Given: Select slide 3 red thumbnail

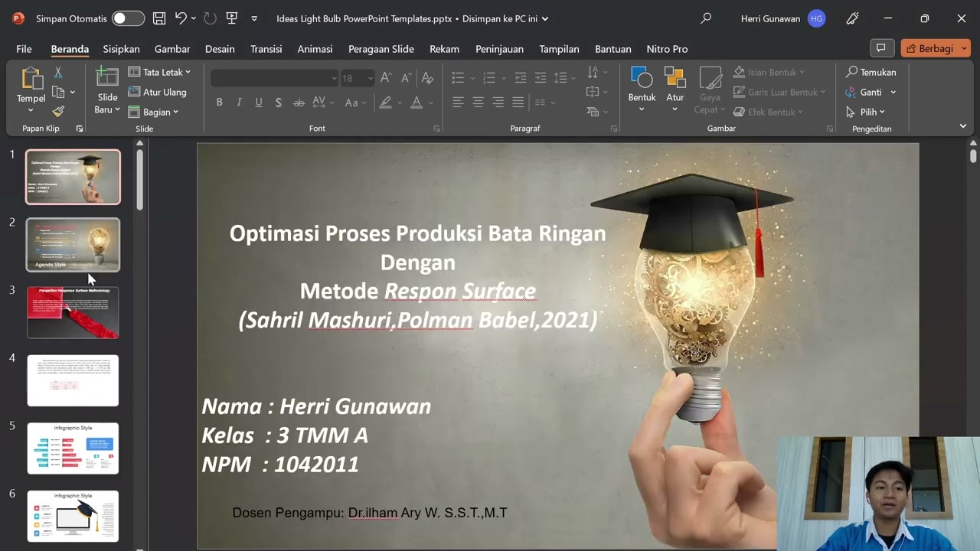Looking at the screenshot, I should click(x=73, y=312).
